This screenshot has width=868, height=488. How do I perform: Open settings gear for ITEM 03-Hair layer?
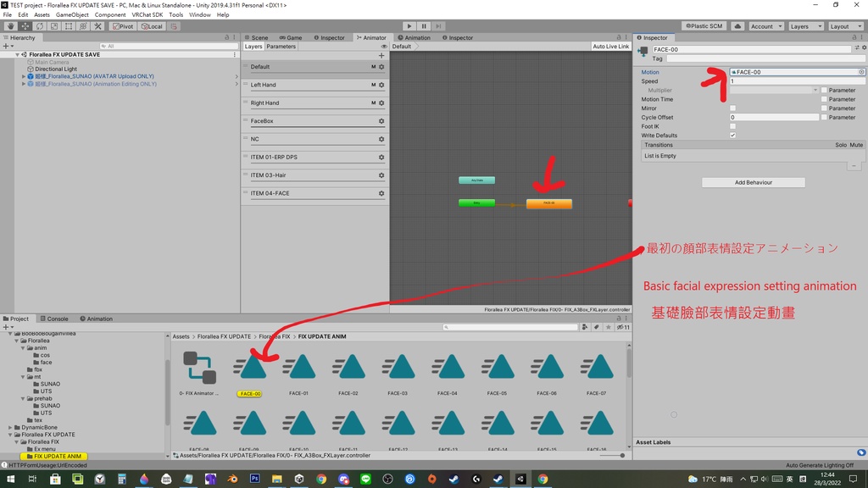381,175
